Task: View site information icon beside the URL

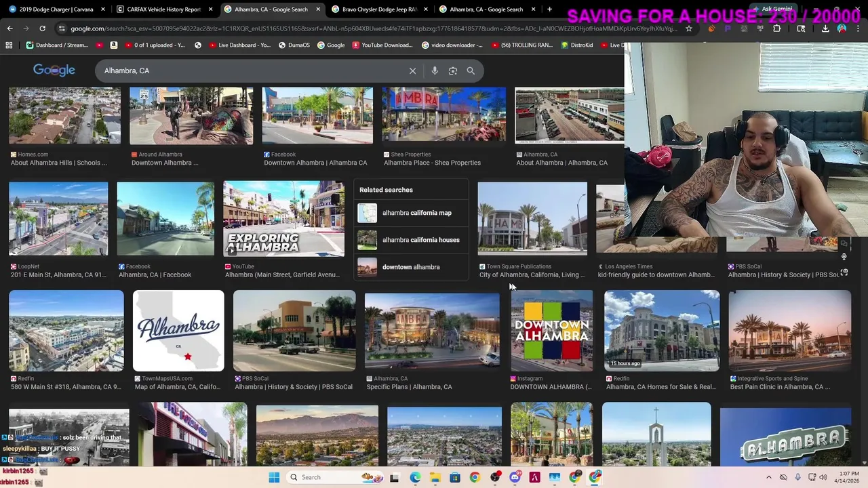Action: pos(62,28)
